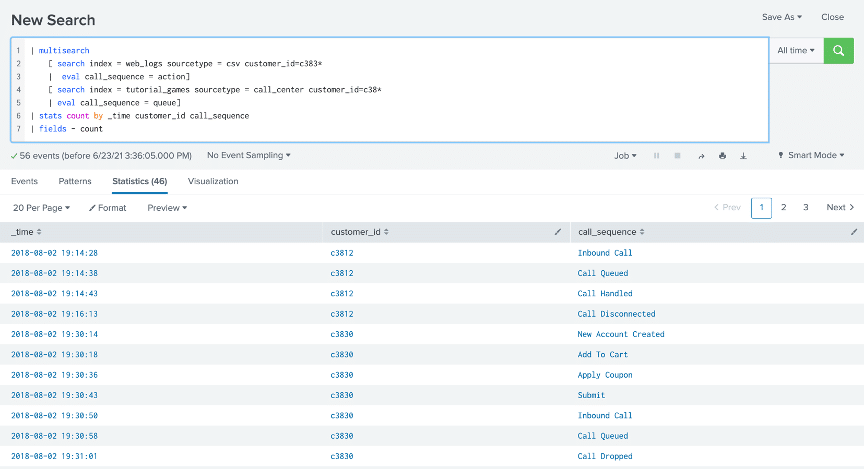Click the c3830 value in the Submit row
This screenshot has width=864, height=470.
point(342,395)
